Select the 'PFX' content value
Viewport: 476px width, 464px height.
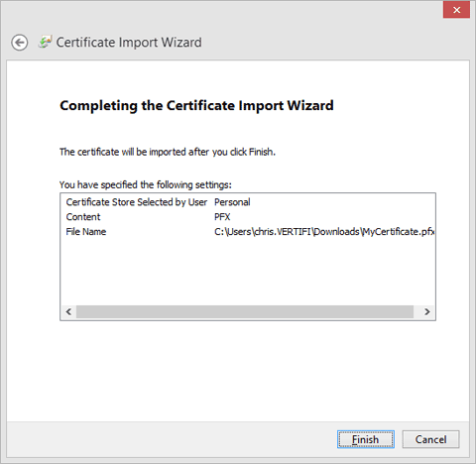click(x=222, y=217)
